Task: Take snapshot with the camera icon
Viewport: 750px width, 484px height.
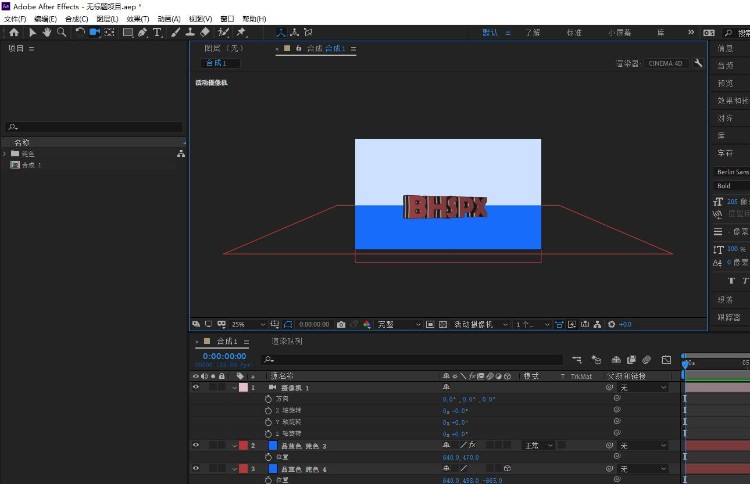Action: (341, 324)
